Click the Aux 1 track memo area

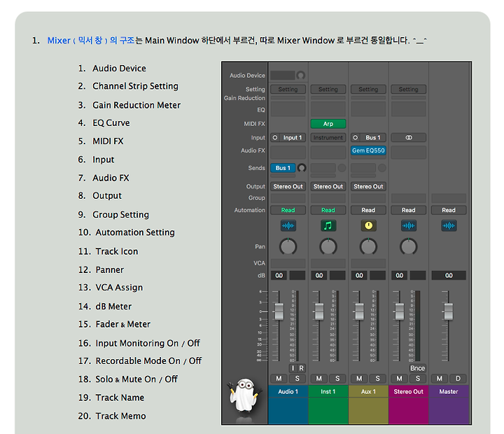pyautogui.click(x=368, y=411)
